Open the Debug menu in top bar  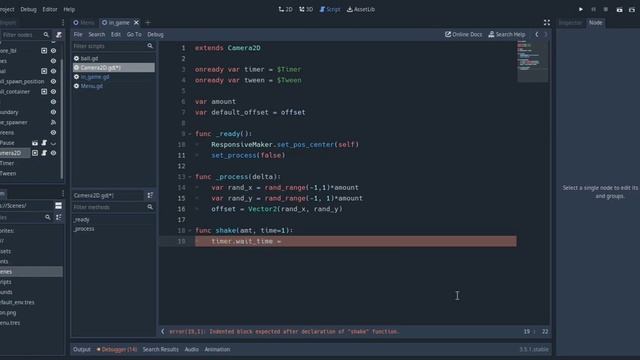(x=28, y=9)
